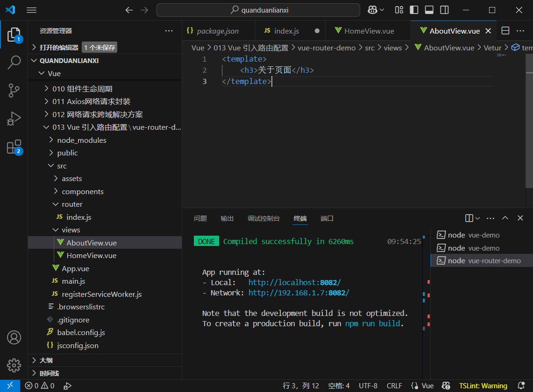
Task: Open the Search view in activity bar
Action: (14, 62)
